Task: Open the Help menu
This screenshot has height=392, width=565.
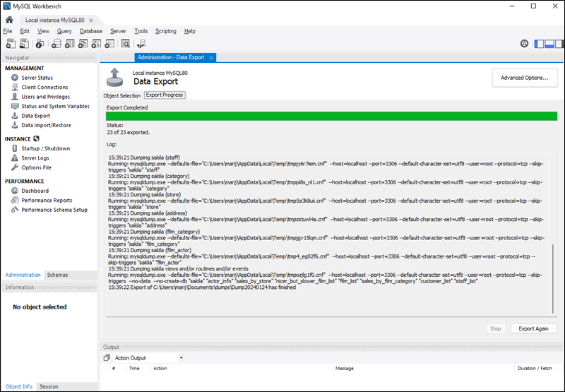Action: point(190,31)
